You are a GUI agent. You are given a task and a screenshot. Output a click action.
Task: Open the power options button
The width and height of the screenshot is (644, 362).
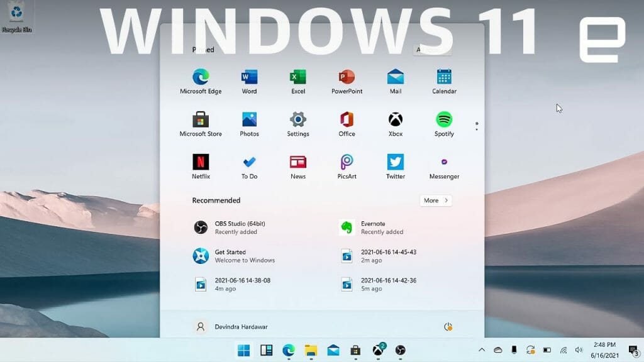448,327
